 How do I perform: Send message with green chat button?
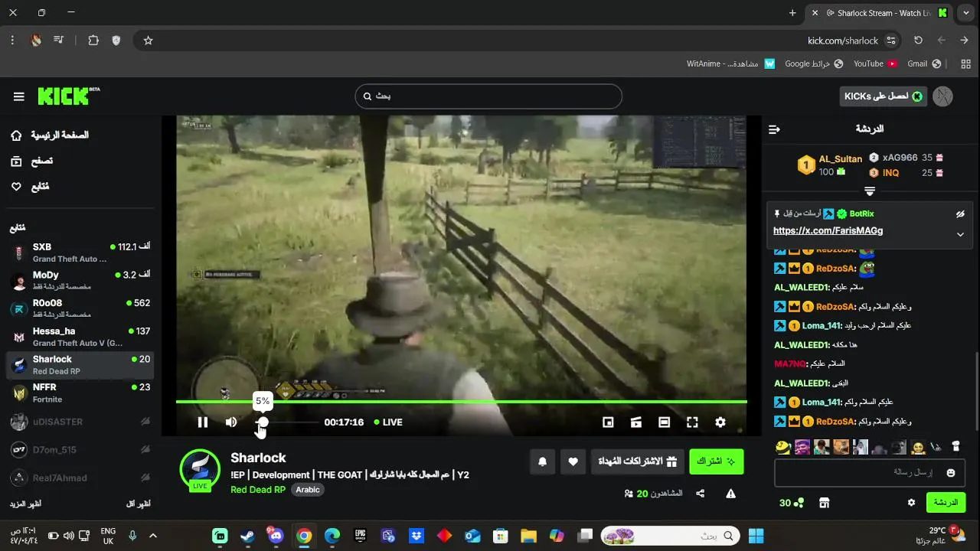[x=946, y=503]
